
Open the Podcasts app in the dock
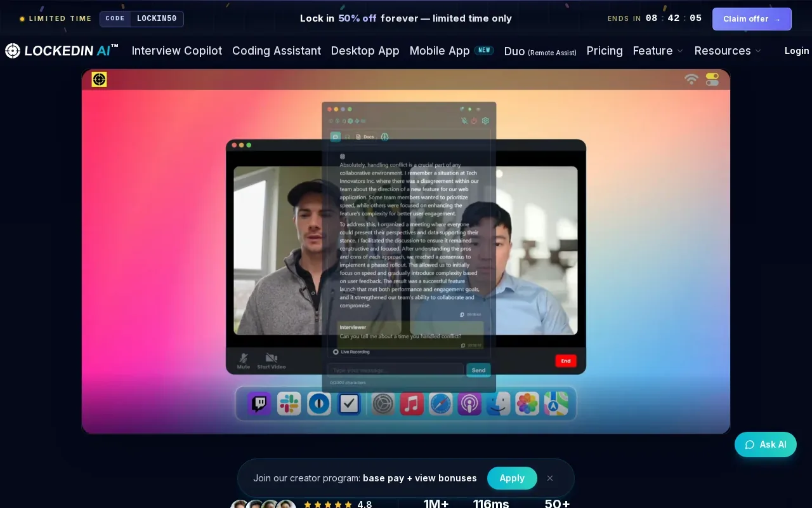pos(469,404)
